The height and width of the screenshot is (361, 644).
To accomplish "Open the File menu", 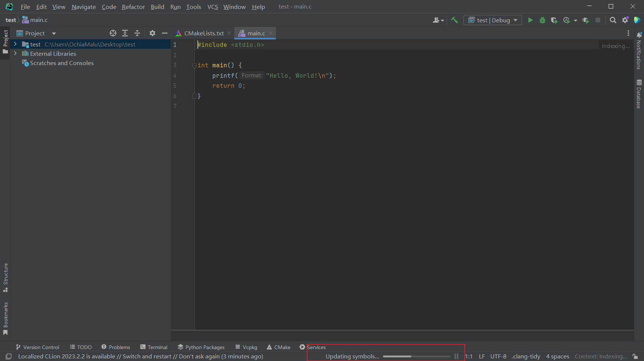I will coord(25,7).
